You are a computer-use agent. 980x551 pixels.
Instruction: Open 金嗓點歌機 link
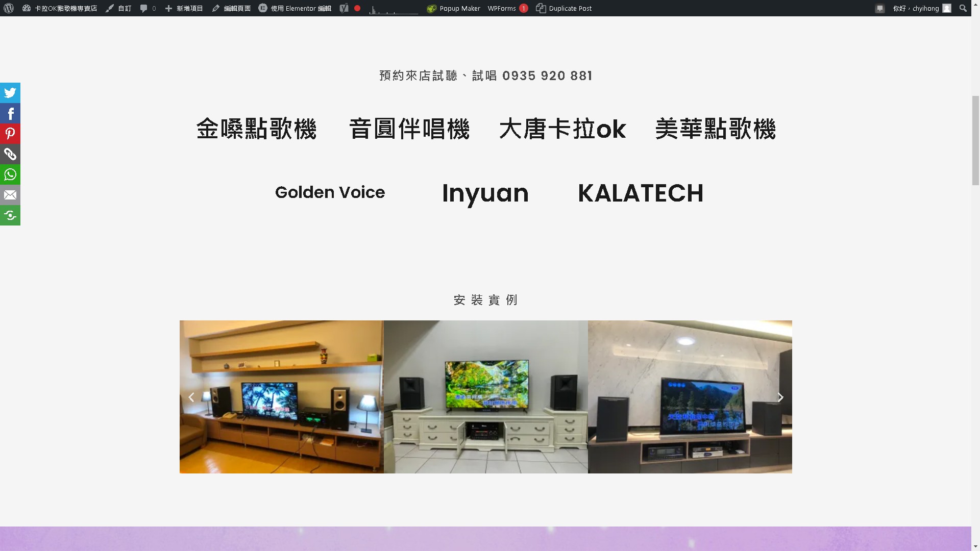point(256,129)
